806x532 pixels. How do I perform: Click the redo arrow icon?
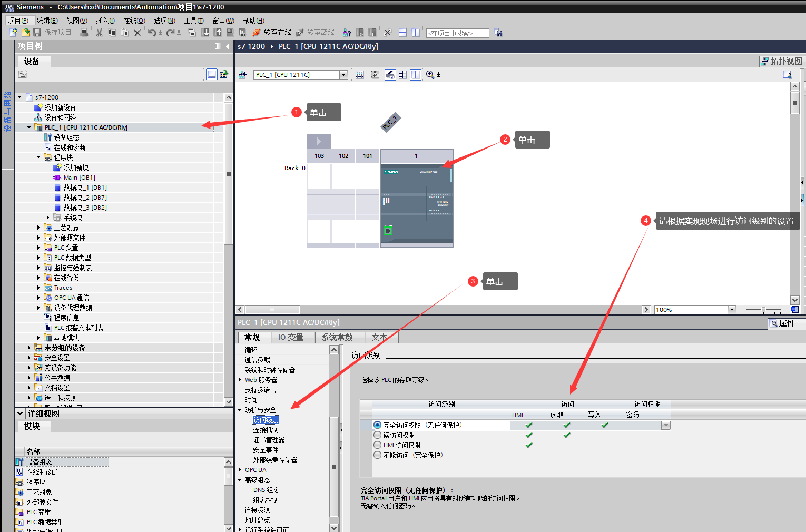(170, 33)
